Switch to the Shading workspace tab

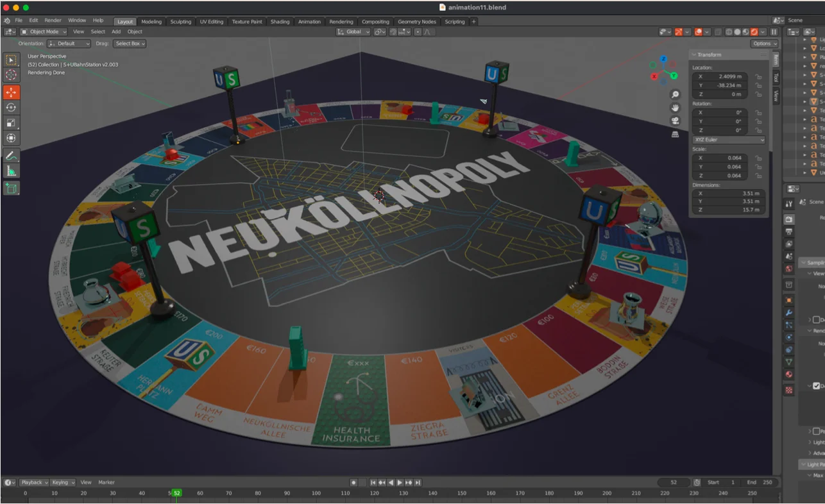tap(280, 21)
